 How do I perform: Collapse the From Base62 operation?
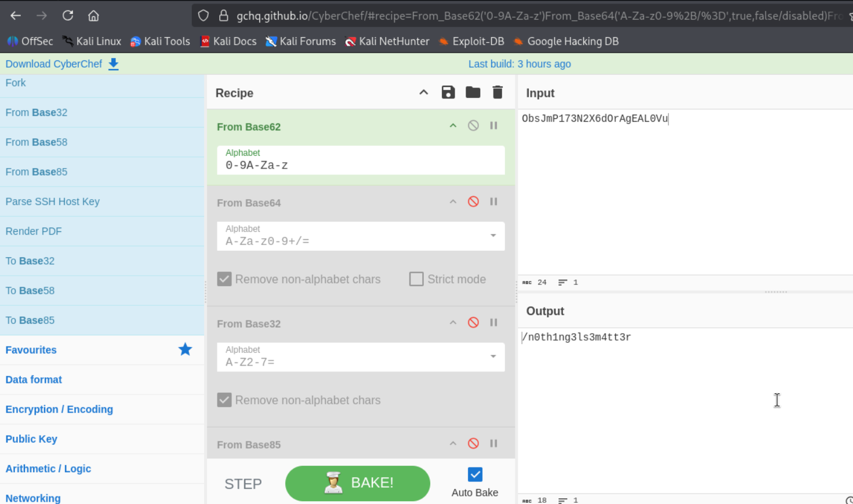(x=453, y=126)
